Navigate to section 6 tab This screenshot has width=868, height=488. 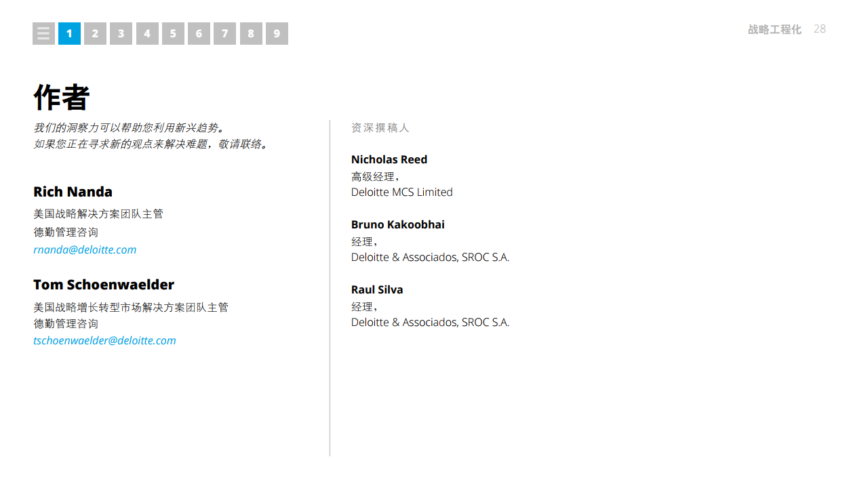pyautogui.click(x=199, y=33)
